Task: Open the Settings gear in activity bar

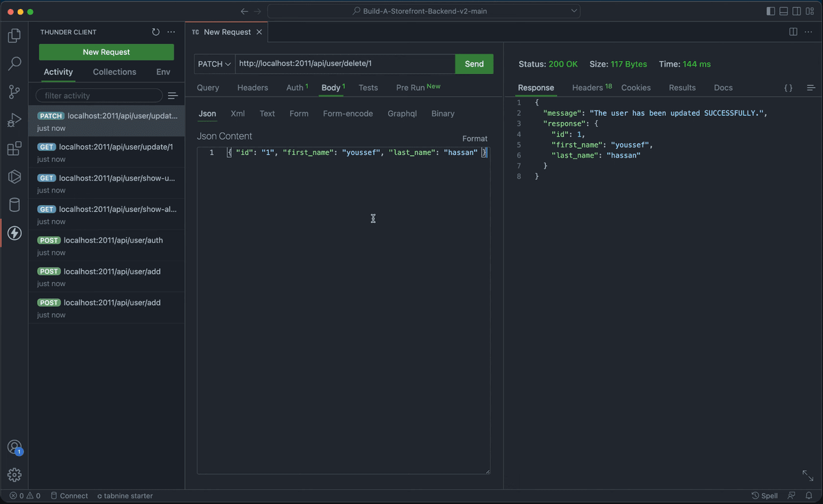Action: [x=14, y=475]
